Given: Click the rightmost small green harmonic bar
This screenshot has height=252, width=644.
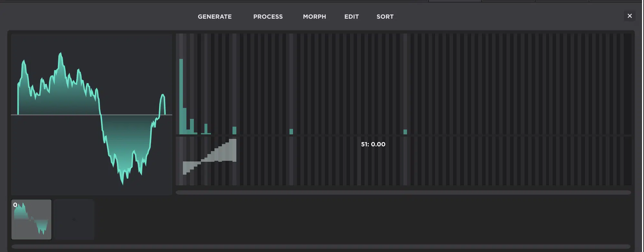Looking at the screenshot, I should 405,132.
